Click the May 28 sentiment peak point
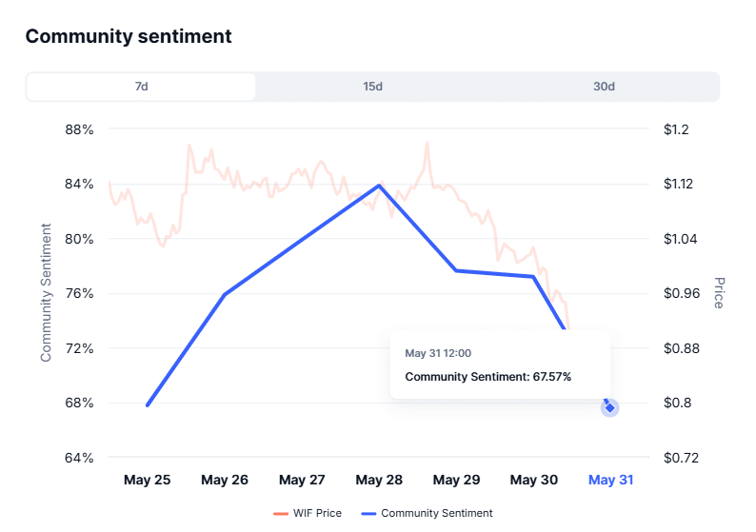This screenshot has width=756, height=532. [379, 186]
